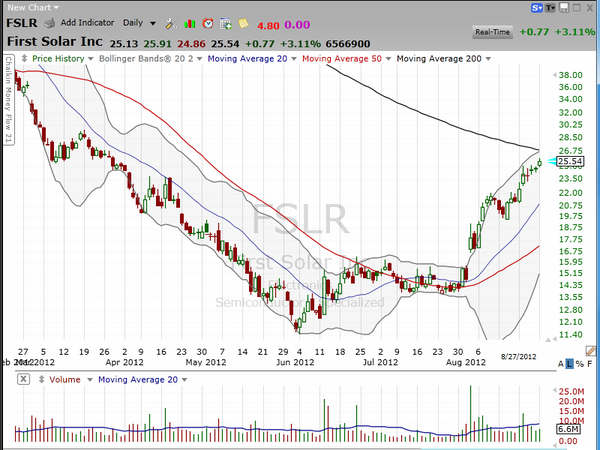This screenshot has height=450, width=600.
Task: Open the New Chart dropdown
Action: (x=33, y=7)
